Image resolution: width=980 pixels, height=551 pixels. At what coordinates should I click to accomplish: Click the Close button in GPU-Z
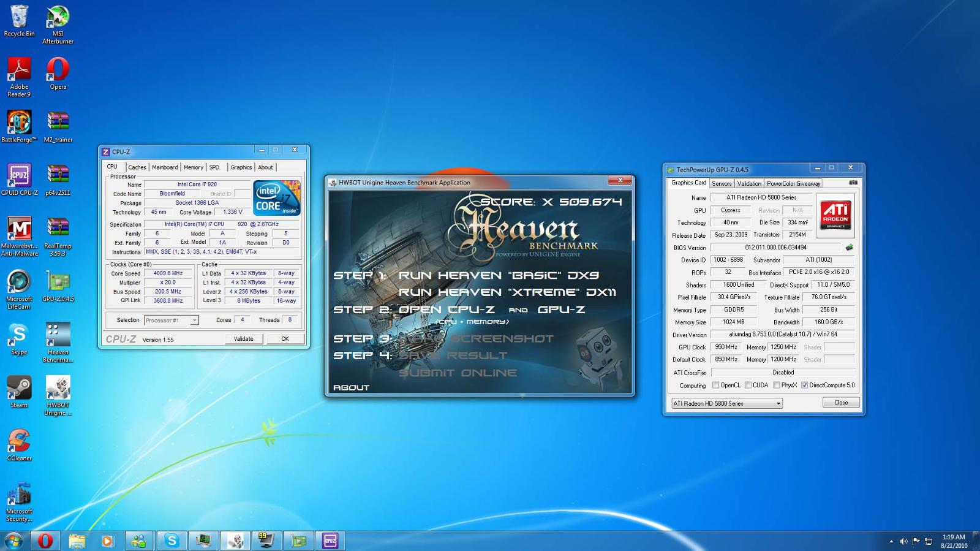point(841,403)
